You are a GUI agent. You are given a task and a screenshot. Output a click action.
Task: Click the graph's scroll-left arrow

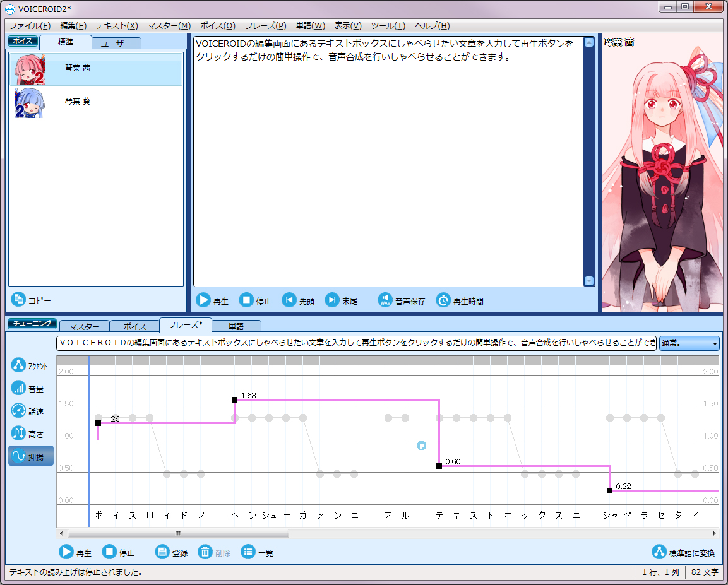coord(61,533)
